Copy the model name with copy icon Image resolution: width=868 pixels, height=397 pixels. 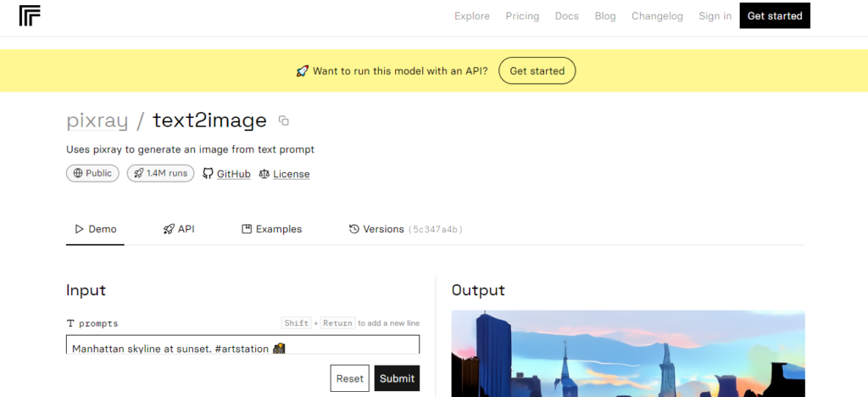pyautogui.click(x=283, y=120)
